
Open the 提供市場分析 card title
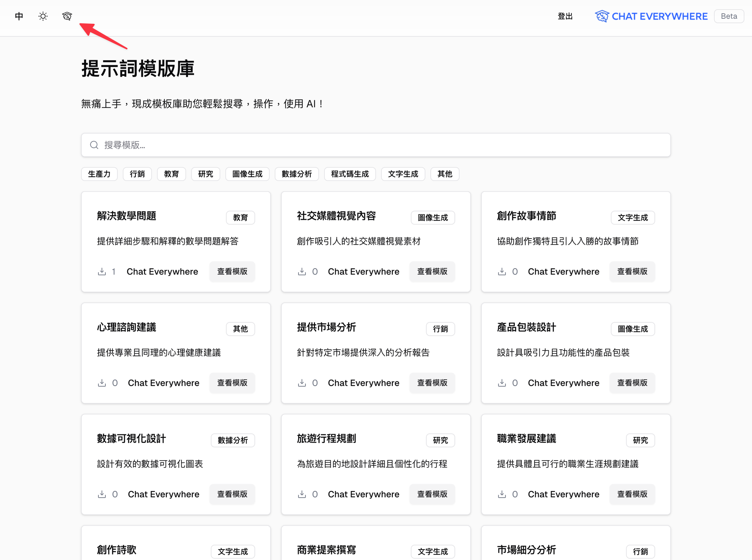(x=326, y=327)
